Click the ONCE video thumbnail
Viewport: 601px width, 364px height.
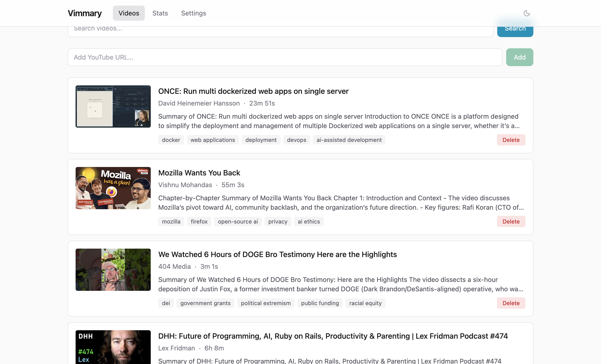[x=113, y=106]
